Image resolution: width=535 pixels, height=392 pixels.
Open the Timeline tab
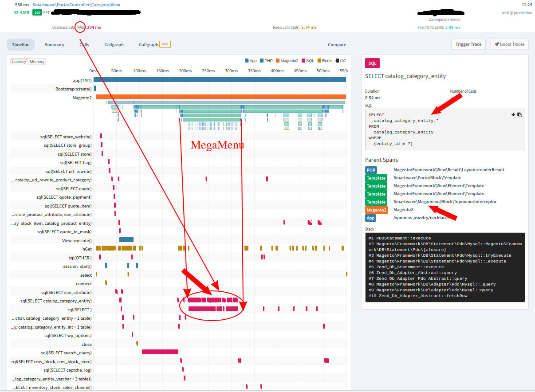click(21, 44)
